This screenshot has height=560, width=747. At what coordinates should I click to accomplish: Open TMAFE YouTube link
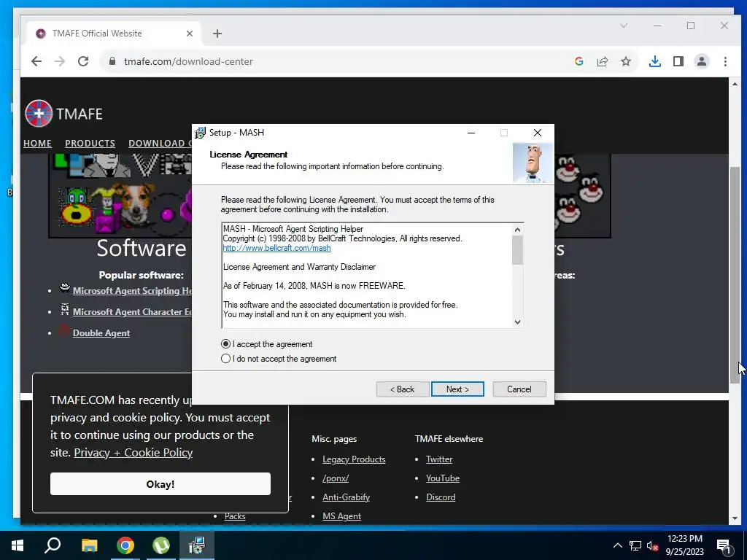443,478
